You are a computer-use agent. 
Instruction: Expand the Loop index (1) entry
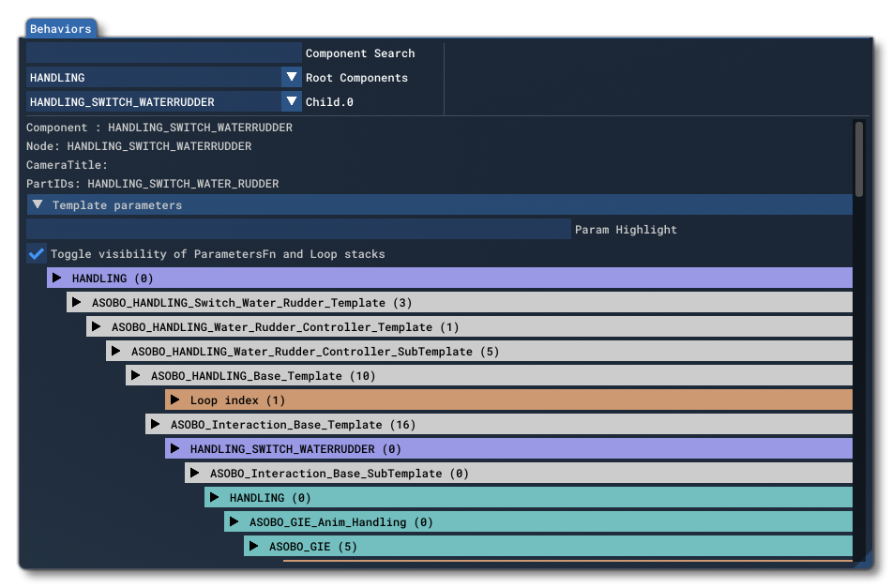click(174, 400)
